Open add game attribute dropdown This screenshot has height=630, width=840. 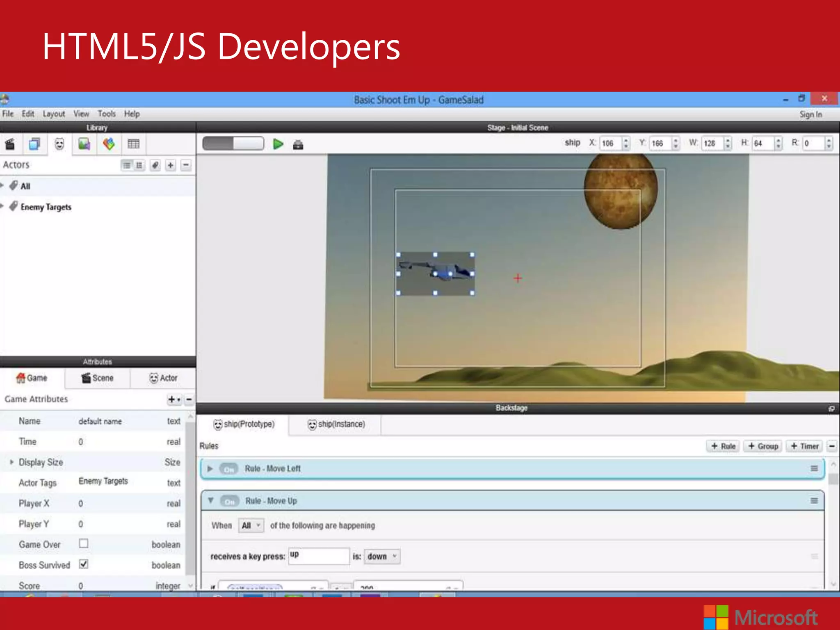point(174,399)
